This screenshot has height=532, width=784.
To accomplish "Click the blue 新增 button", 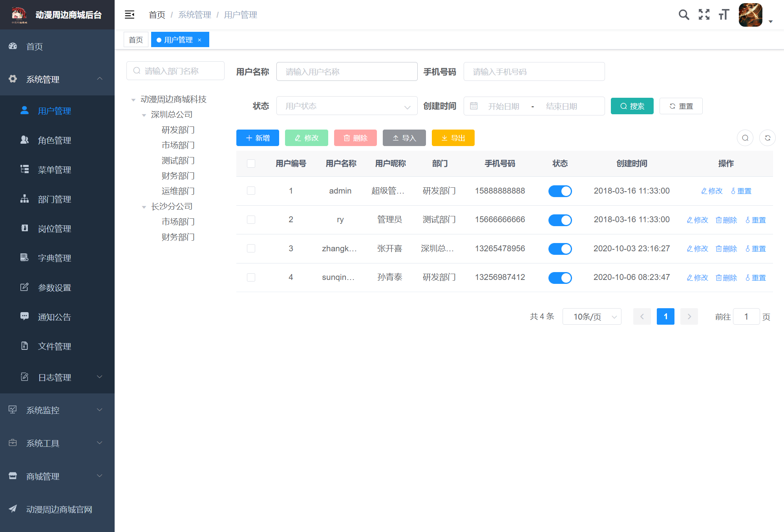I will pyautogui.click(x=258, y=138).
